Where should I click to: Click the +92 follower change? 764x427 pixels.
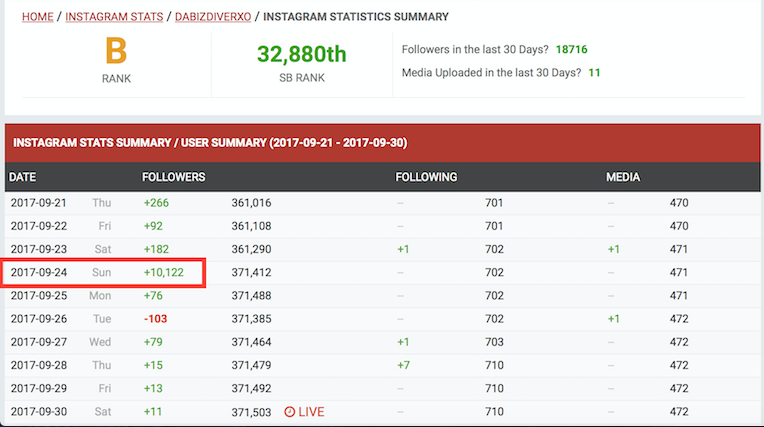click(153, 226)
